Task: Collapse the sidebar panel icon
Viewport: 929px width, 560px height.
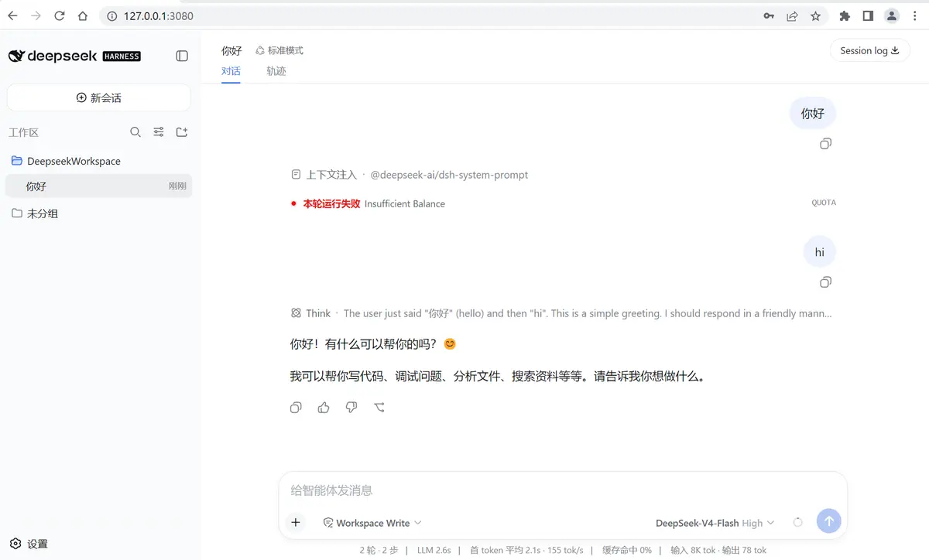Action: tap(182, 56)
